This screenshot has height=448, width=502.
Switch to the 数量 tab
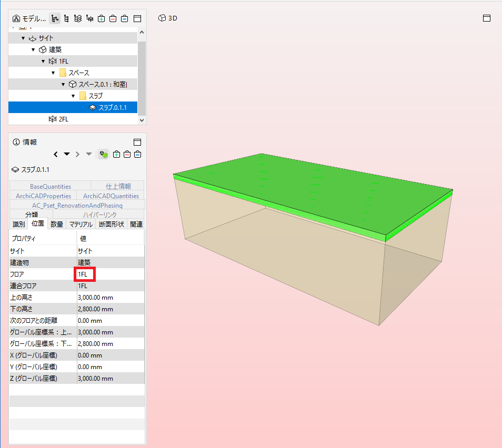[57, 224]
